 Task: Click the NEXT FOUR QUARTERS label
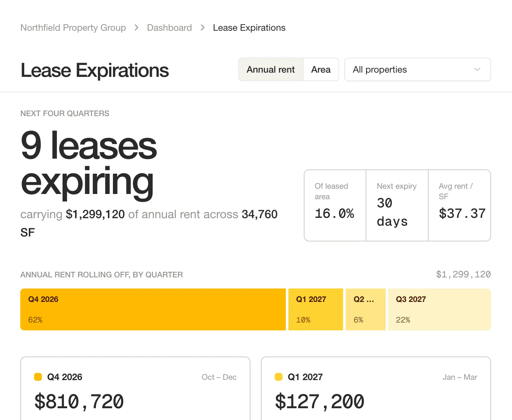coord(65,114)
